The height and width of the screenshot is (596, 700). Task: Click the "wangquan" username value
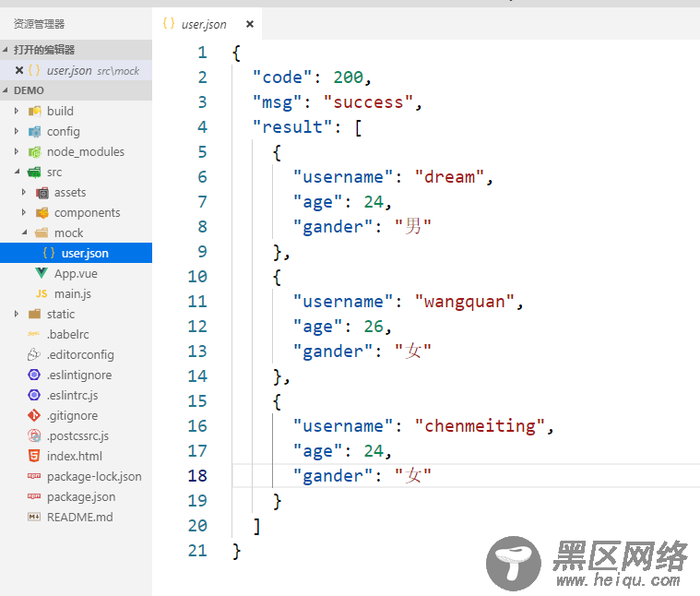pos(465,303)
